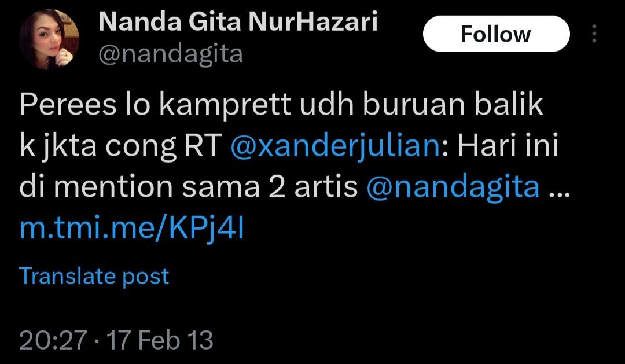Click Translate post
Screen dimensions: 625x364
click(94, 276)
